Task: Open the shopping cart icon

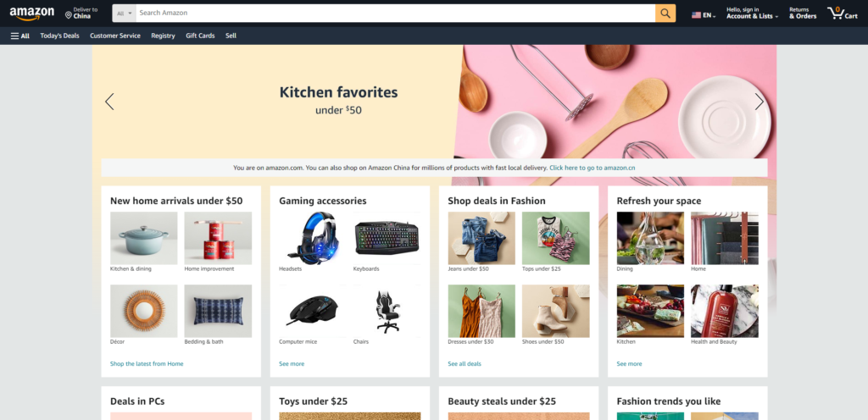Action: (x=835, y=14)
